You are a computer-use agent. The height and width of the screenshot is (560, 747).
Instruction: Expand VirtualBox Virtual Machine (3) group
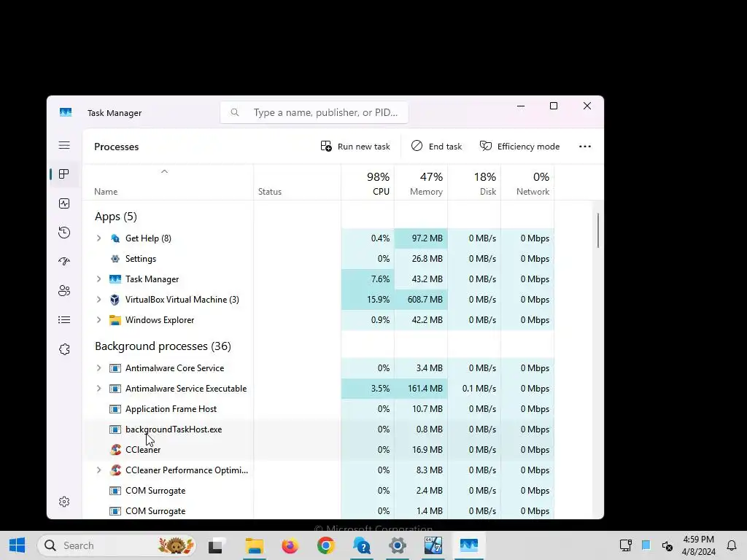coord(98,300)
